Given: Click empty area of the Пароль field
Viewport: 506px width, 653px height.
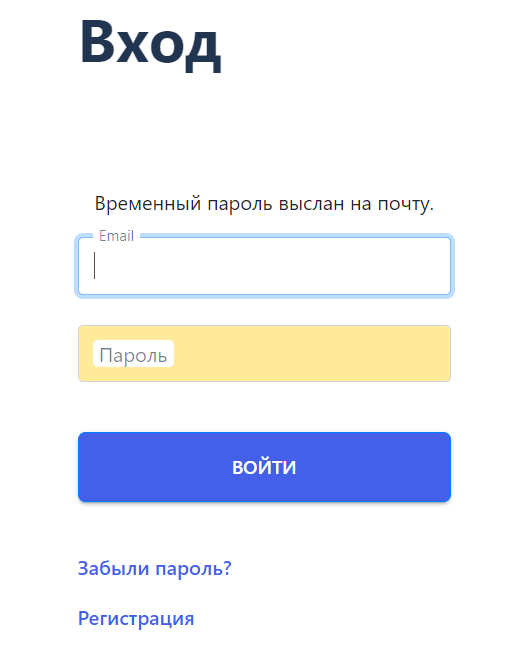Looking at the screenshot, I should point(312,354).
